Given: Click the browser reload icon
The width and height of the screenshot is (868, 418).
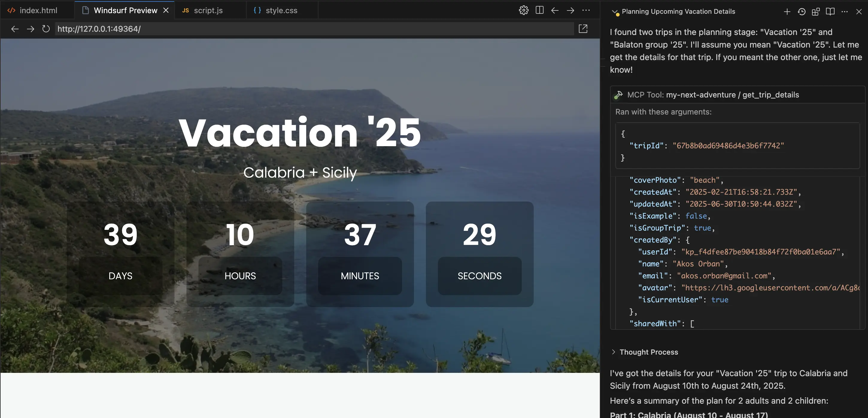Looking at the screenshot, I should pyautogui.click(x=46, y=29).
